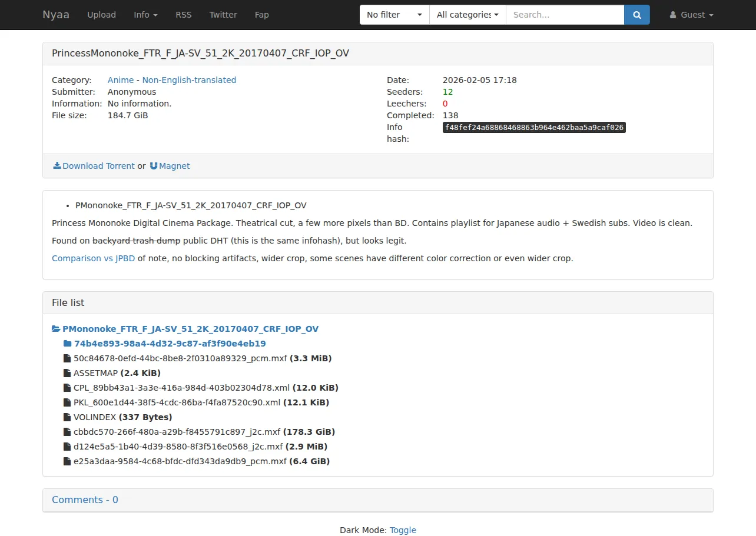This screenshot has height=536, width=756.
Task: Click the folder icon for 74b4e893 subfolder
Action: click(x=68, y=344)
